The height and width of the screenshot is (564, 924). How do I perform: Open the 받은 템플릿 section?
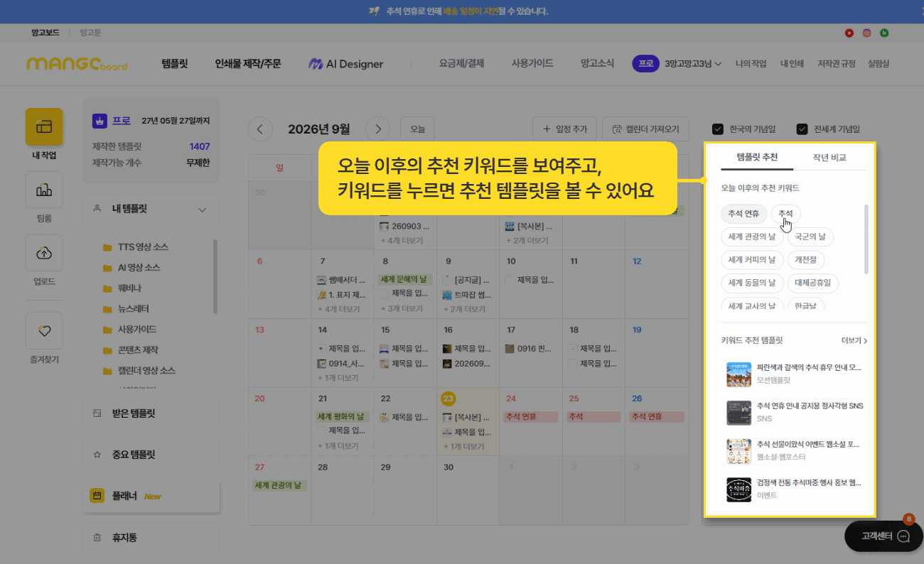[151, 413]
